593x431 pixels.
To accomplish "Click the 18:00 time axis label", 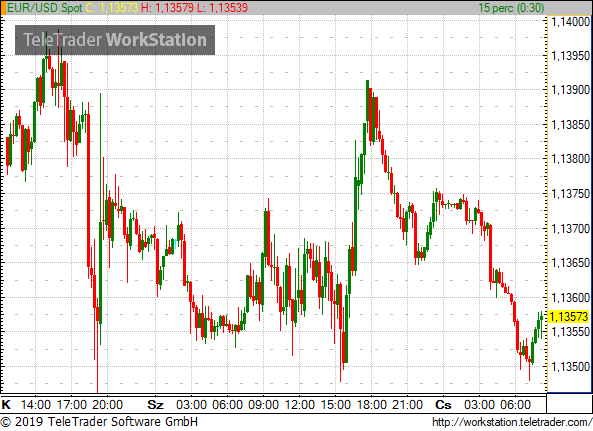I will pyautogui.click(x=371, y=405).
